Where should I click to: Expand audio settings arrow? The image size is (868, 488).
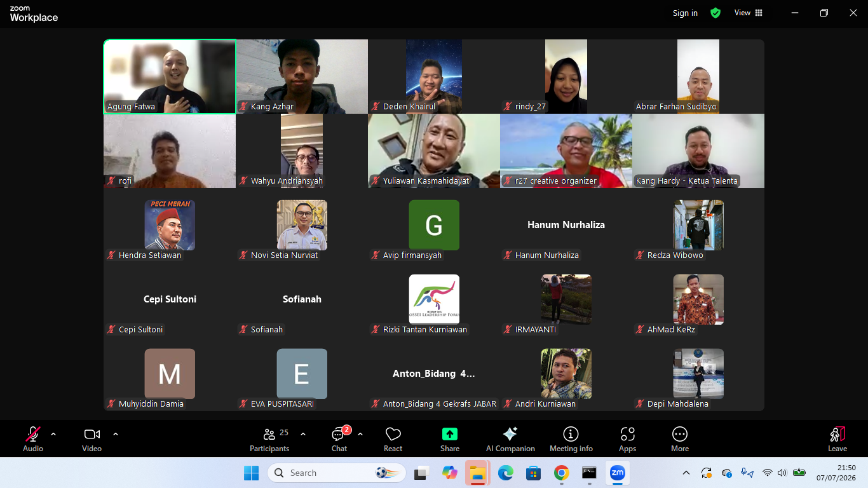(x=53, y=434)
